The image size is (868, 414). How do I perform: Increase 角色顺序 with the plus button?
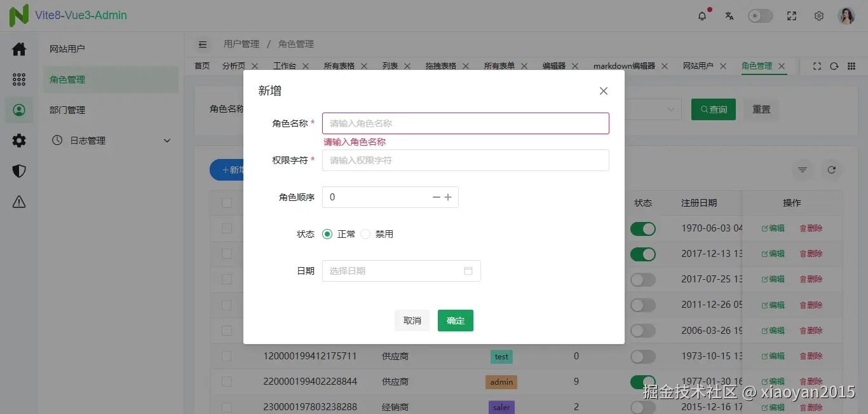[x=448, y=197]
